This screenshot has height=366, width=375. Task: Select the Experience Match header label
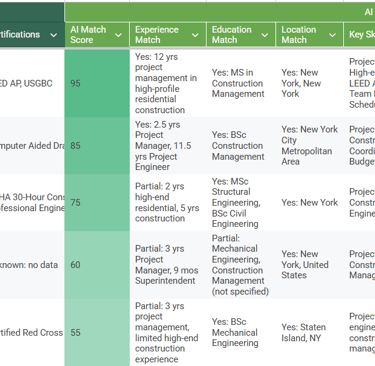[157, 35]
